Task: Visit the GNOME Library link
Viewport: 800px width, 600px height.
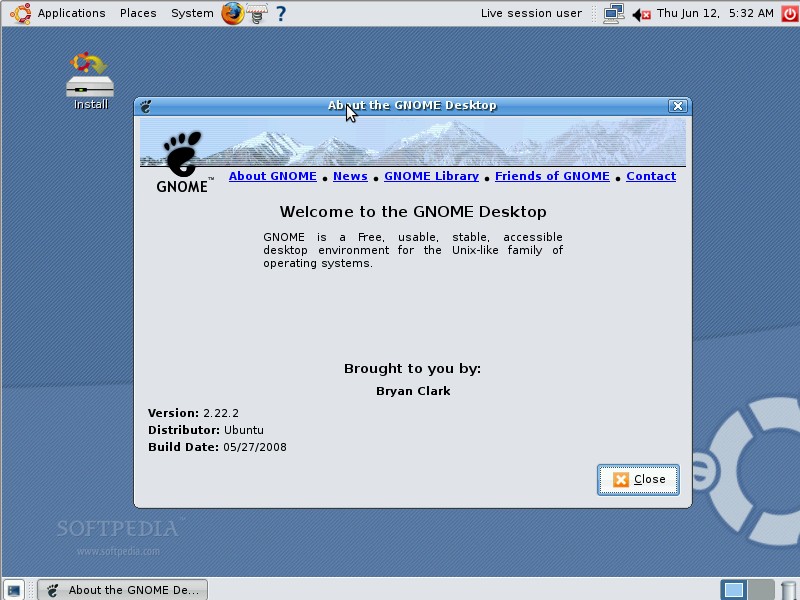Action: coord(431,176)
